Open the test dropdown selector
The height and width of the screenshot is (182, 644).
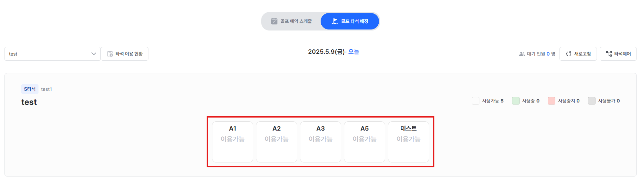tap(53, 54)
